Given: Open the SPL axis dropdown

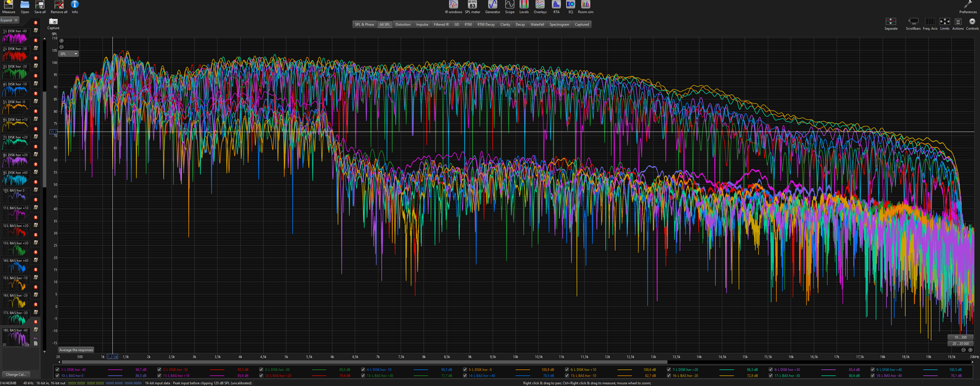Looking at the screenshot, I should pos(68,54).
